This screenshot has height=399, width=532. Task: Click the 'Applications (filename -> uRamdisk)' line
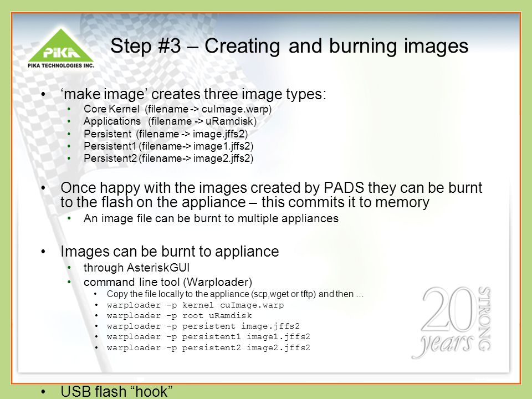(170, 121)
